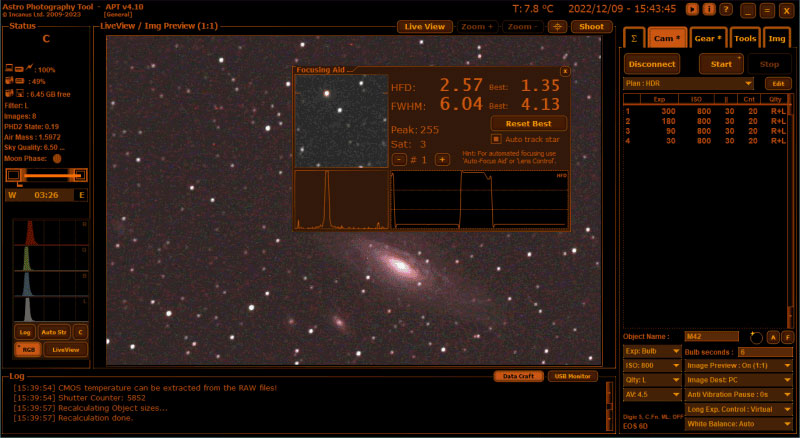Click the Zoom + button
The image size is (800, 438).
coord(478,27)
